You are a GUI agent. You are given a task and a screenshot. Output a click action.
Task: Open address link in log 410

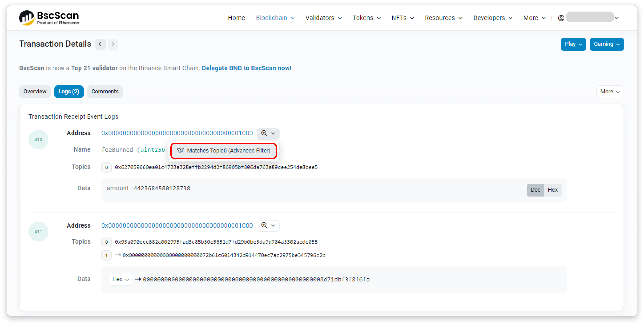point(177,133)
